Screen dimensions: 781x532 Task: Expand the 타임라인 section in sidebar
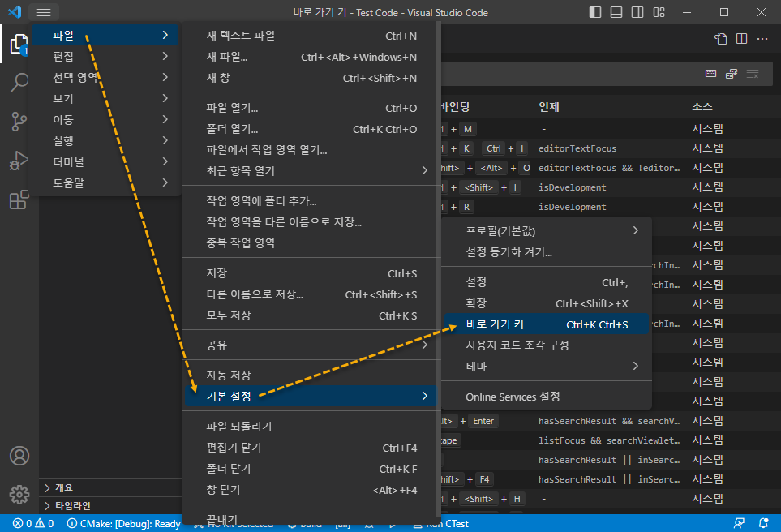point(110,505)
